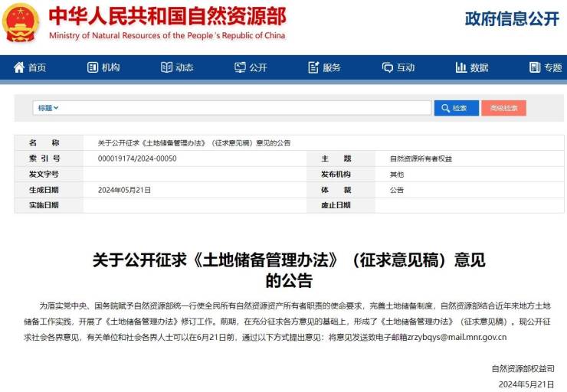The width and height of the screenshot is (567, 392).
Task: Click the 服务 edit-document icon
Action: click(x=313, y=67)
